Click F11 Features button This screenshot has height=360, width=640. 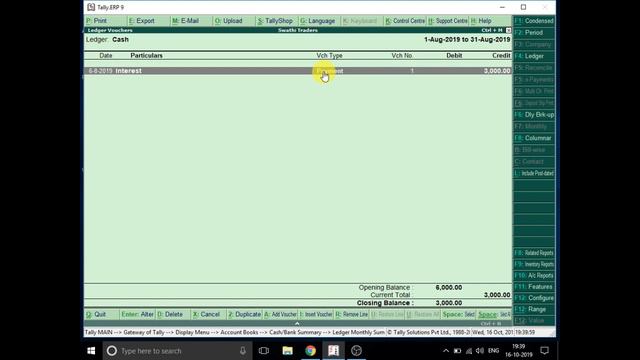534,287
